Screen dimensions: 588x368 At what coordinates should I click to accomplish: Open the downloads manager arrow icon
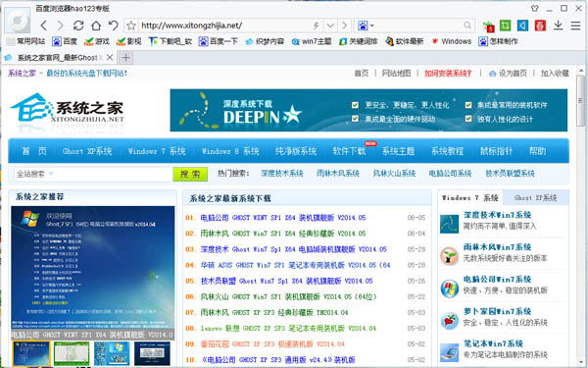(x=558, y=26)
